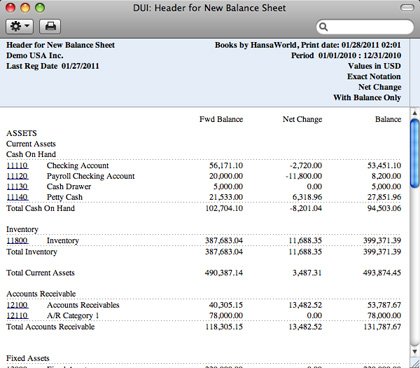This screenshot has width=420, height=368.
Task: Click current assets net change 3,487.31
Action: coord(307,273)
